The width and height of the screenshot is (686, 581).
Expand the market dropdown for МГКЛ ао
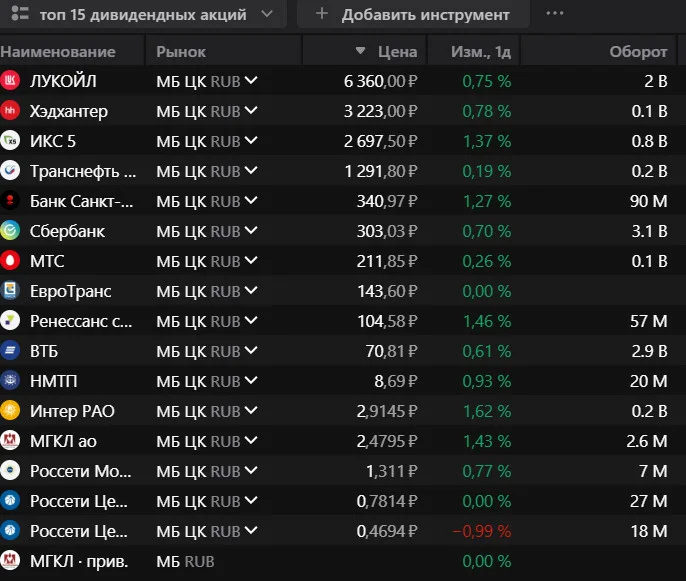coord(251,441)
